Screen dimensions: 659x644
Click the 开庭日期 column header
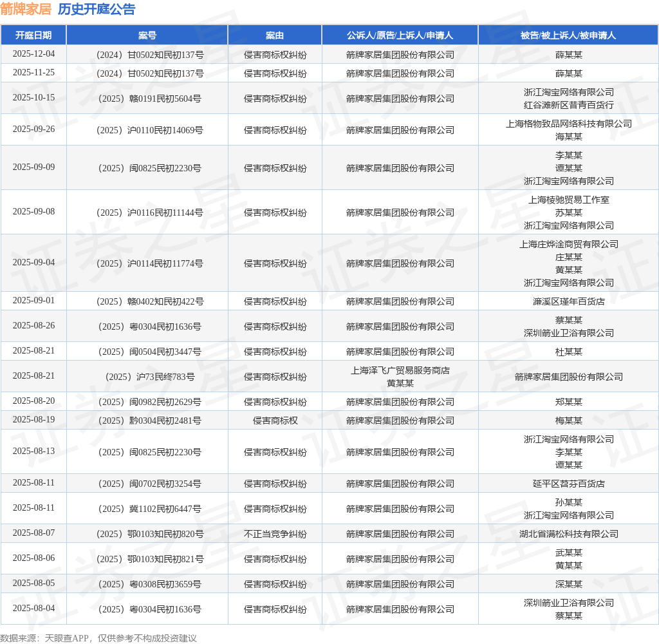tap(33, 35)
